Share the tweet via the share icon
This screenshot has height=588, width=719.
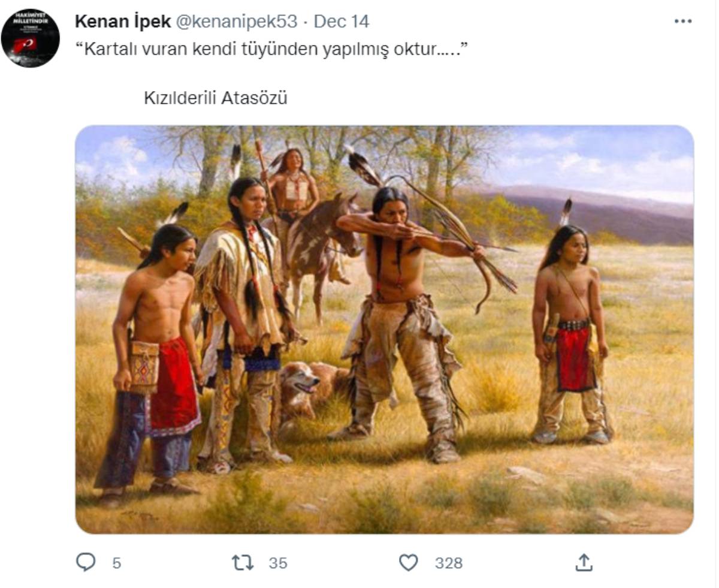583,562
